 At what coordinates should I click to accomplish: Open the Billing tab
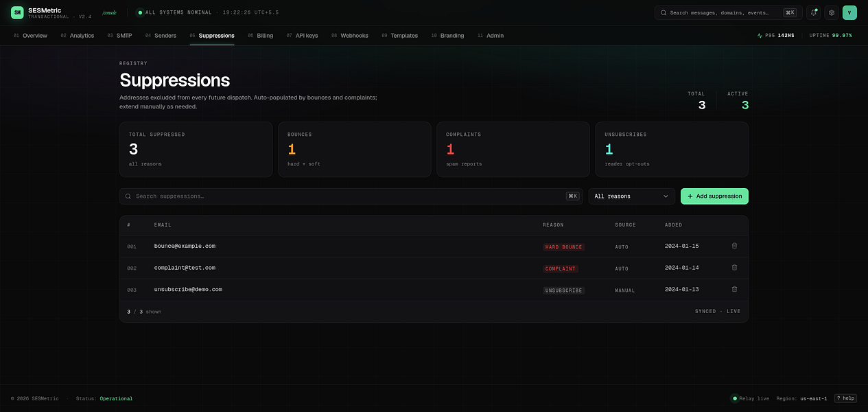(x=260, y=36)
